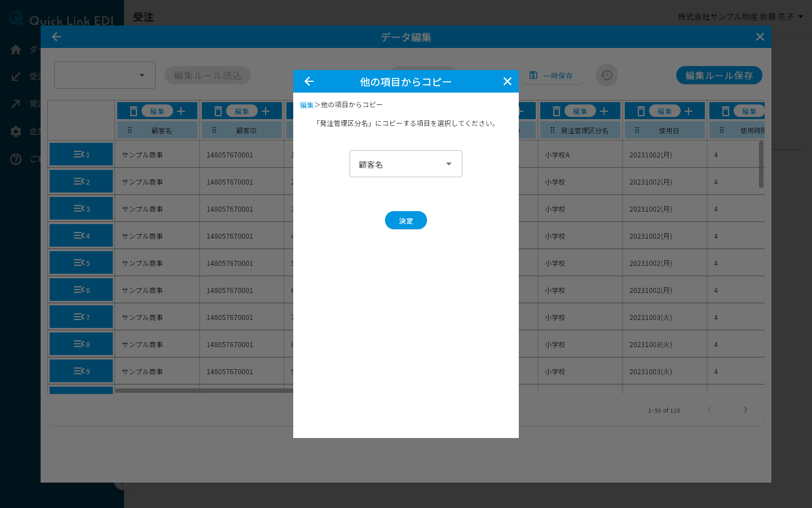Viewport: 812px width, 508px height.
Task: Go to next page of table
Action: tap(745, 410)
